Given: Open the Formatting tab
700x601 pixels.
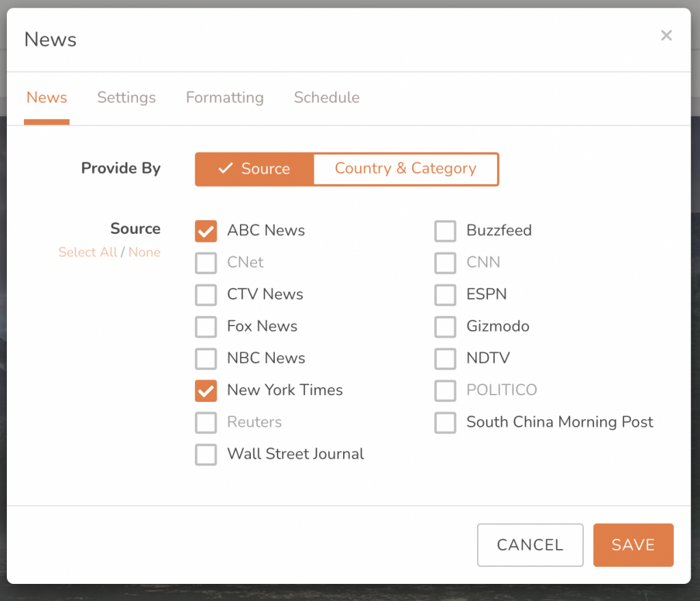Looking at the screenshot, I should coord(224,97).
